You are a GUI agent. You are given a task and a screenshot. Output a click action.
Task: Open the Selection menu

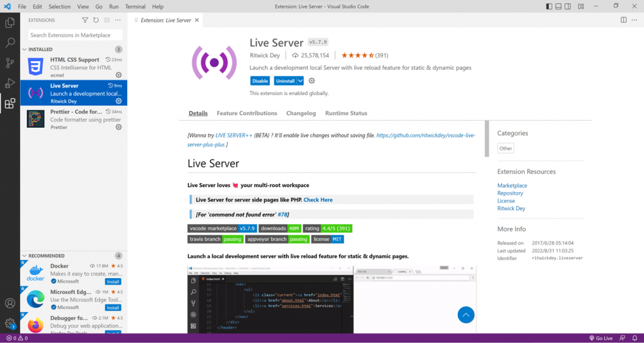(x=60, y=6)
